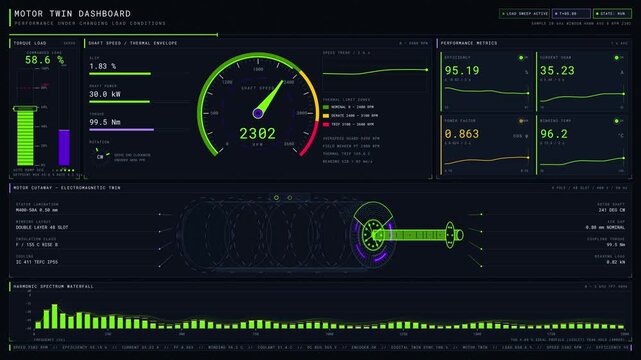Click the 99.5 Nm coupling torque value
Screen dimensions: 641x360
[616, 245]
